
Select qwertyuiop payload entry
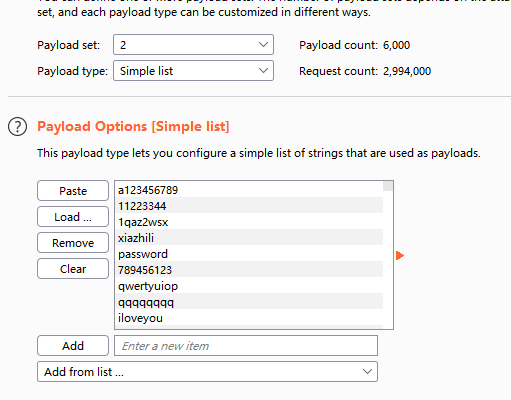(x=249, y=286)
